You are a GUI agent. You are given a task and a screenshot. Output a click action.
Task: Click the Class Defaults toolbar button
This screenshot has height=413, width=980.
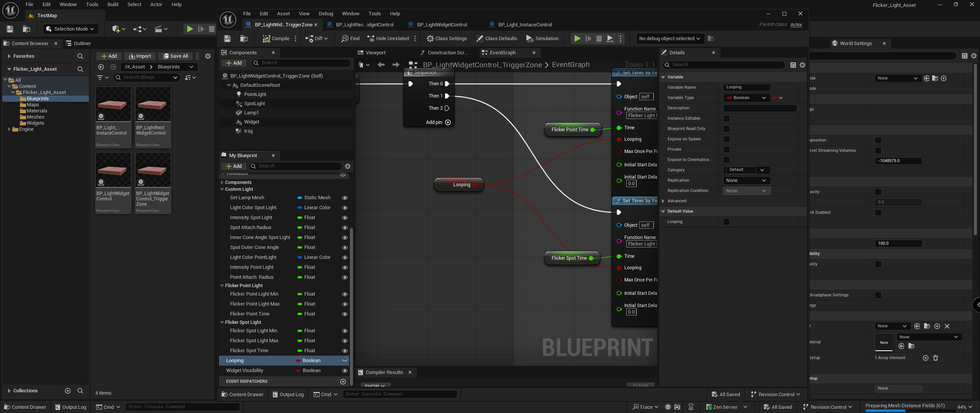[497, 39]
